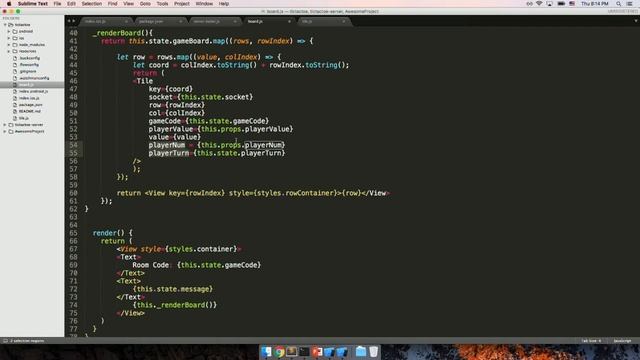Open Google Chrome from the Dock
Viewport: 640px width, 360px height.
tap(279, 351)
